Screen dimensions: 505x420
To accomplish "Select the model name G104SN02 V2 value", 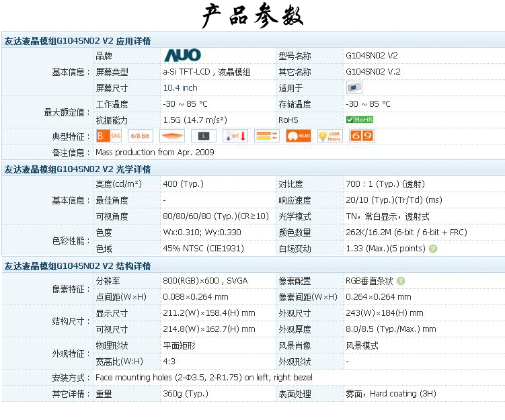I will pyautogui.click(x=372, y=55).
